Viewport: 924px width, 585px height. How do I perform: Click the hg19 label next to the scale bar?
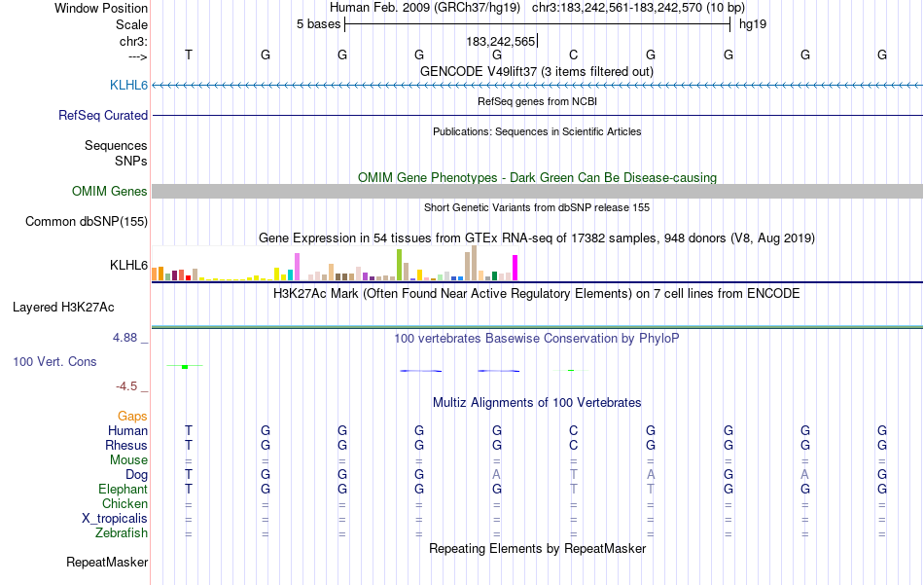[753, 24]
